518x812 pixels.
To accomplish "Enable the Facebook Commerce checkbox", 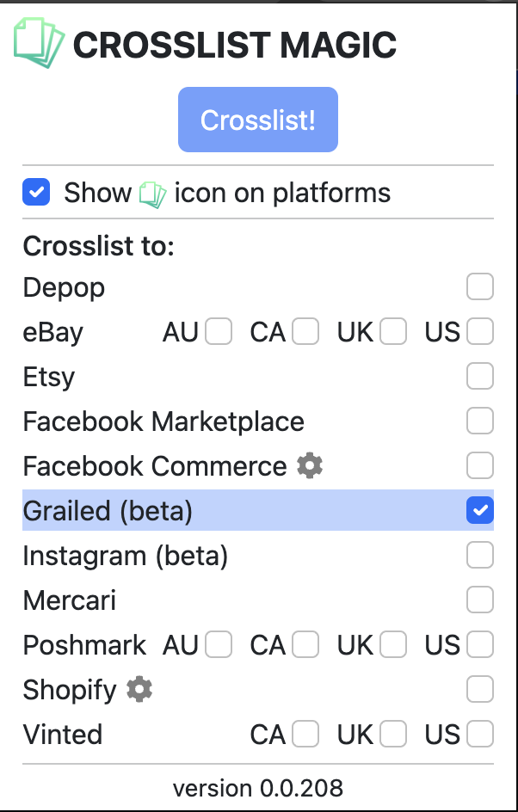I will (479, 465).
